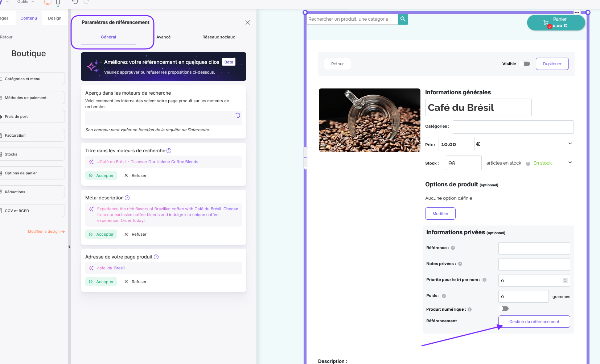The height and width of the screenshot is (364, 600).
Task: Click the Dupliquer button
Action: [552, 64]
